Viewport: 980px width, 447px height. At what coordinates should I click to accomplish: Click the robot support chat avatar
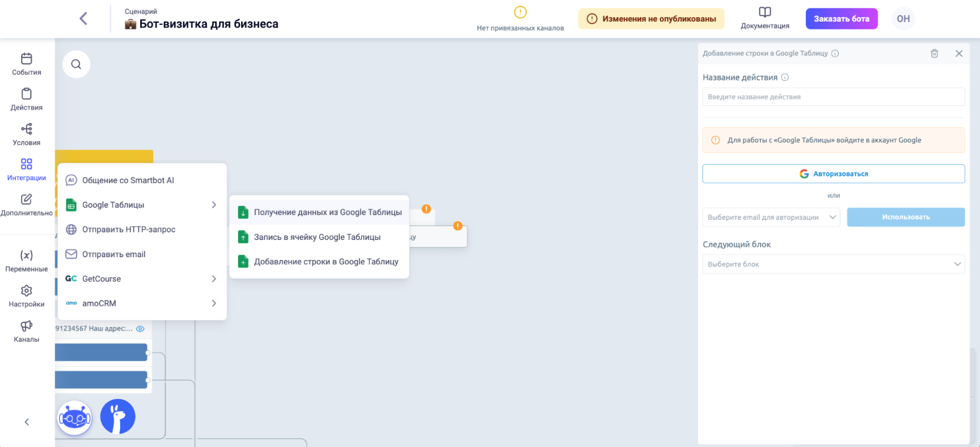pyautogui.click(x=75, y=418)
